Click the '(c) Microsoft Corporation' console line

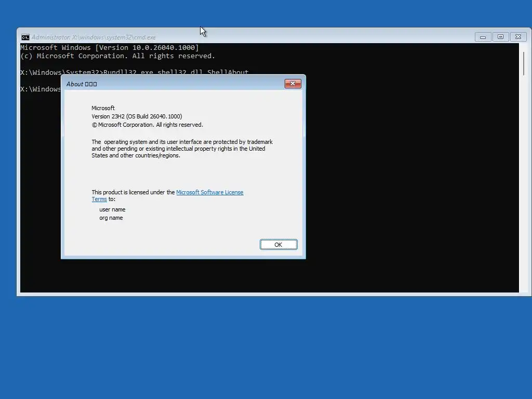click(117, 56)
